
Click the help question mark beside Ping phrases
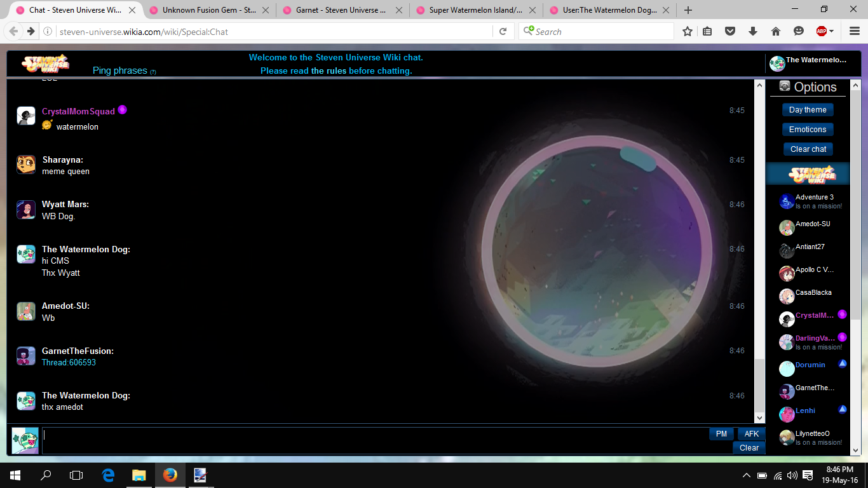point(153,72)
